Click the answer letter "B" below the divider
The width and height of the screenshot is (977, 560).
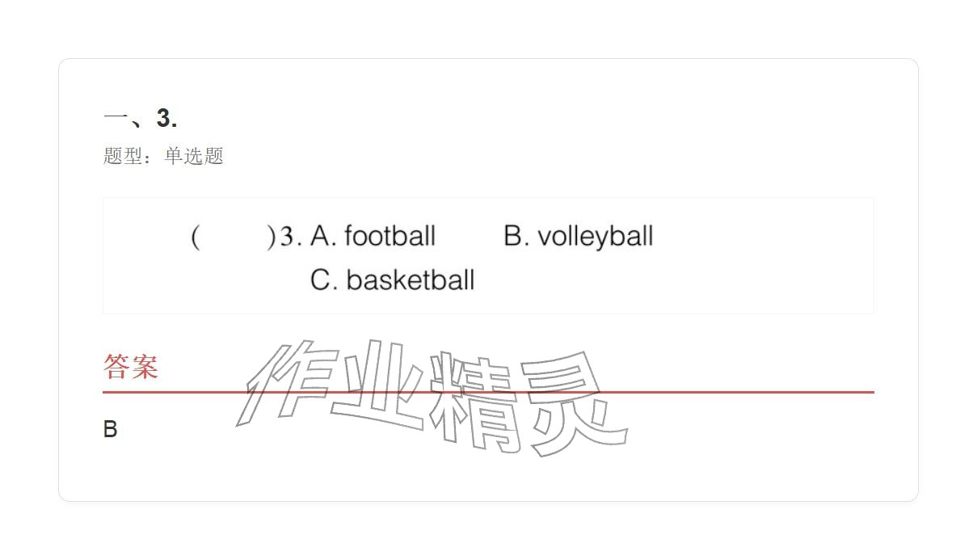[x=111, y=430]
